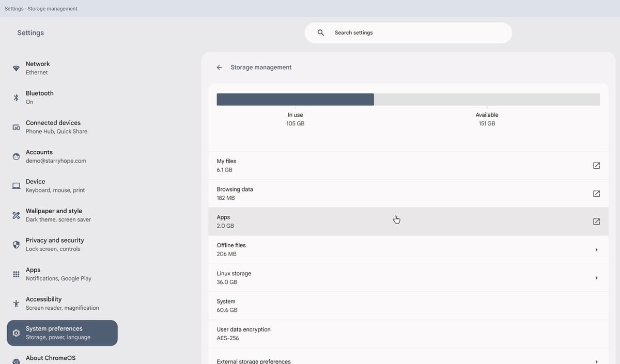Open the Linux storage row
Image resolution: width=620 pixels, height=364 pixels.
tap(408, 278)
